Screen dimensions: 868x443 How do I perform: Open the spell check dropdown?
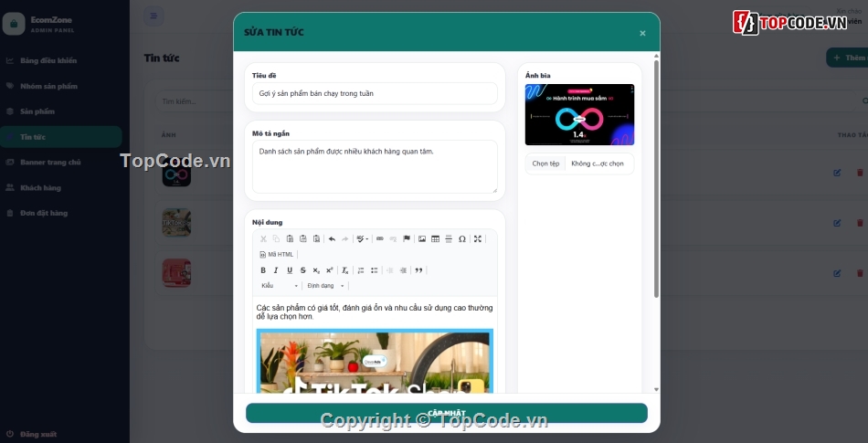pos(363,239)
